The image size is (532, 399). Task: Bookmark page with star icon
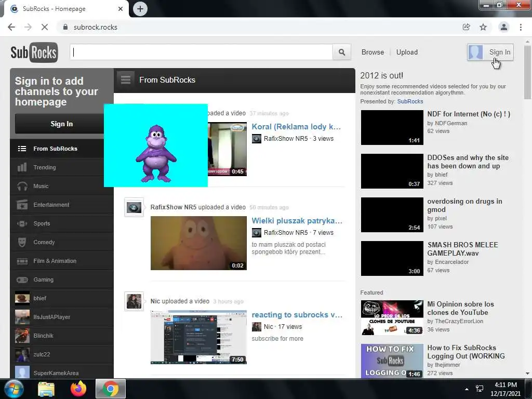[483, 27]
